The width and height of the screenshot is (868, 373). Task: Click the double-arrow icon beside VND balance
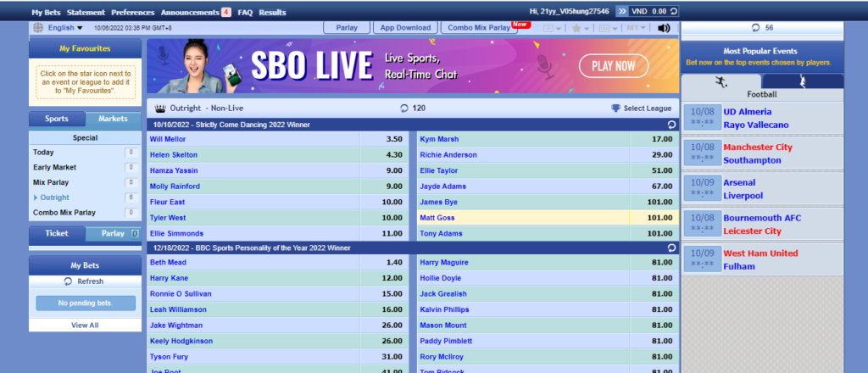(622, 12)
